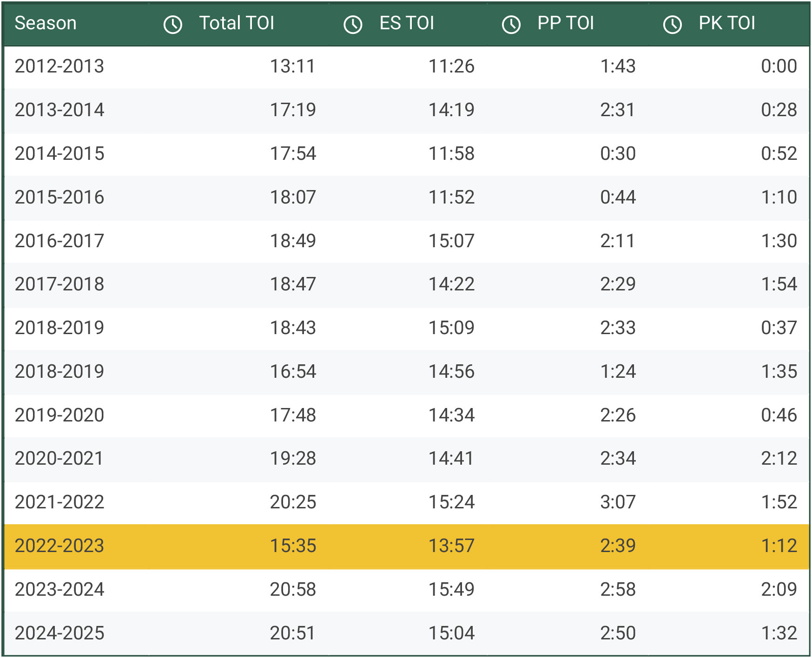Select the 2019-2020 season cell

tap(59, 415)
